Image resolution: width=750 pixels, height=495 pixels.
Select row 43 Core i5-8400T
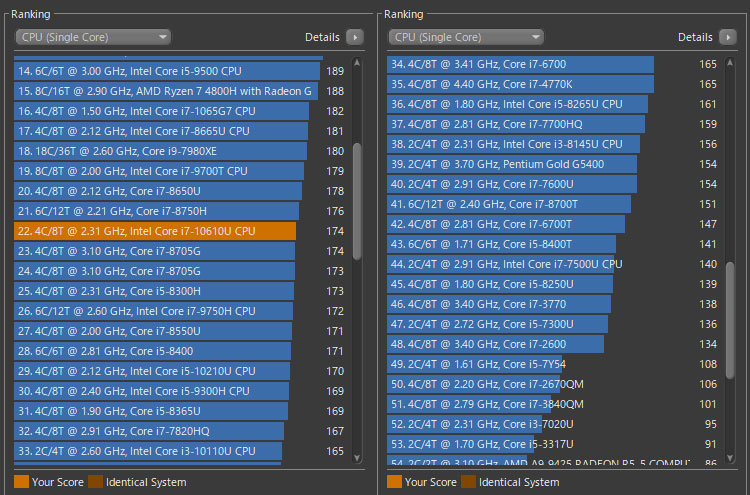click(x=552, y=244)
